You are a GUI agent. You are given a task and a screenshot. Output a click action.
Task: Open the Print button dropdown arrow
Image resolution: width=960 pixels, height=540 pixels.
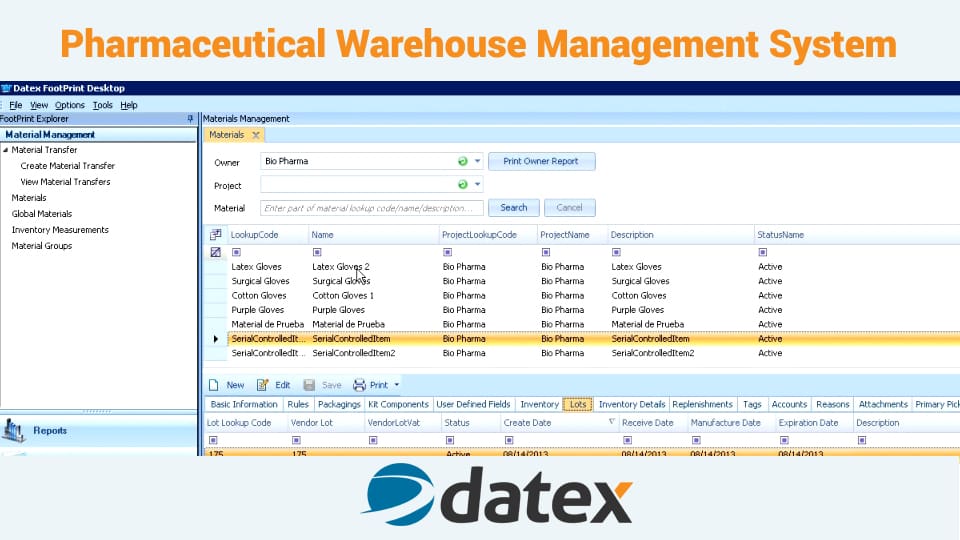(397, 385)
